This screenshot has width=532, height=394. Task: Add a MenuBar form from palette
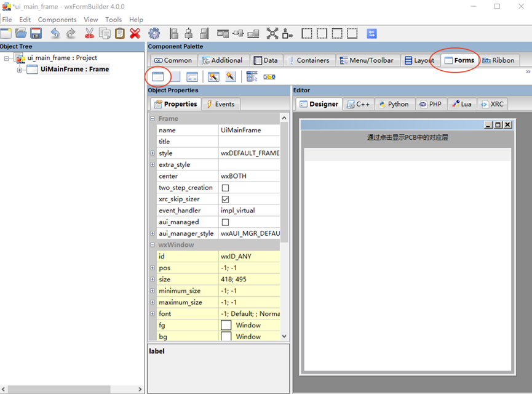pos(252,77)
